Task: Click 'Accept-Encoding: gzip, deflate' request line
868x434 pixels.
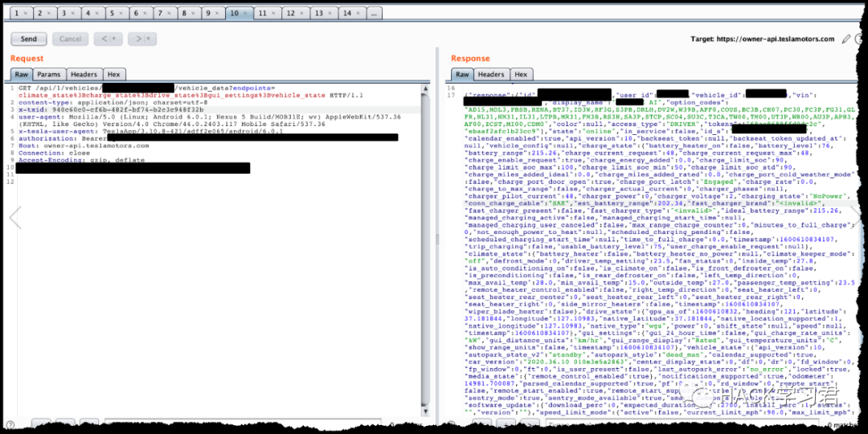Action: (81, 160)
